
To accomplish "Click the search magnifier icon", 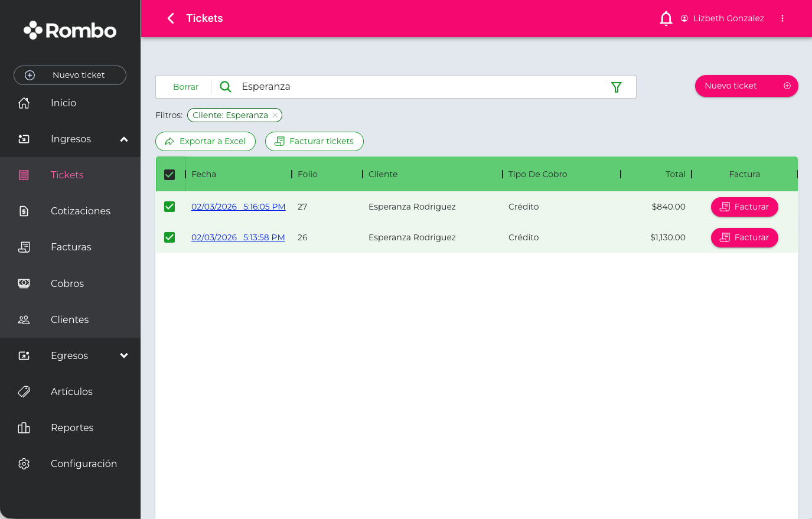I will pyautogui.click(x=226, y=87).
